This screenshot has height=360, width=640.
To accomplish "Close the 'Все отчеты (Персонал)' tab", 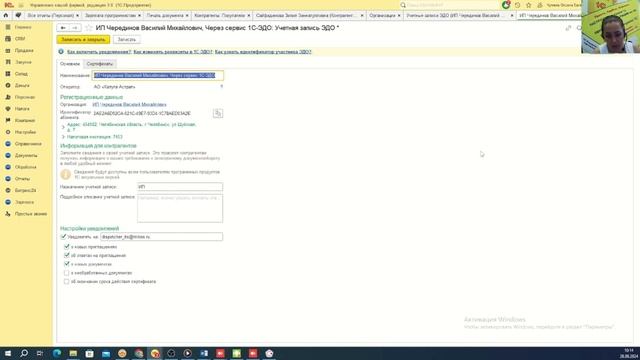I will (77, 16).
